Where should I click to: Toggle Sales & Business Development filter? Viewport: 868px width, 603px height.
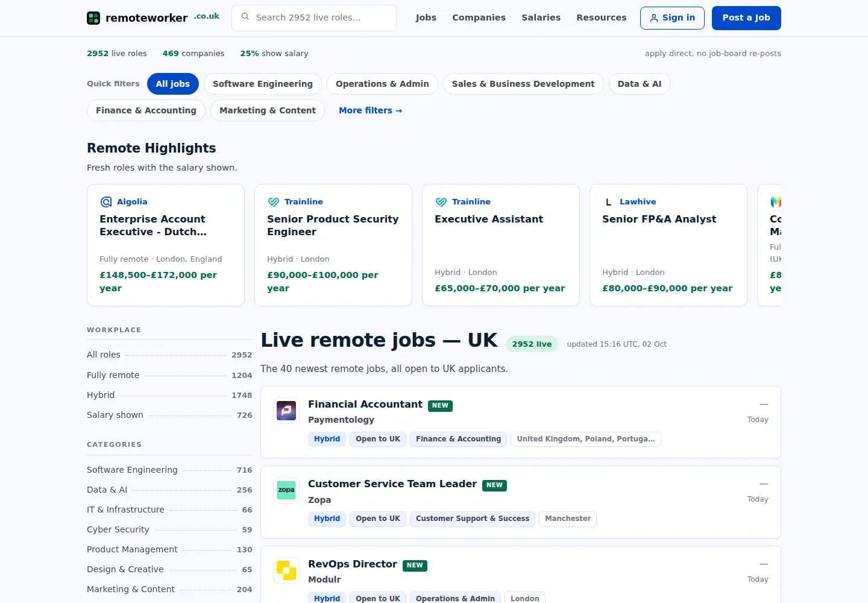pos(523,84)
